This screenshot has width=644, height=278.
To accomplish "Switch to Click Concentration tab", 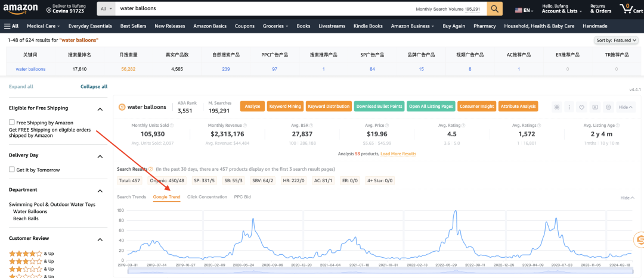I will (207, 197).
